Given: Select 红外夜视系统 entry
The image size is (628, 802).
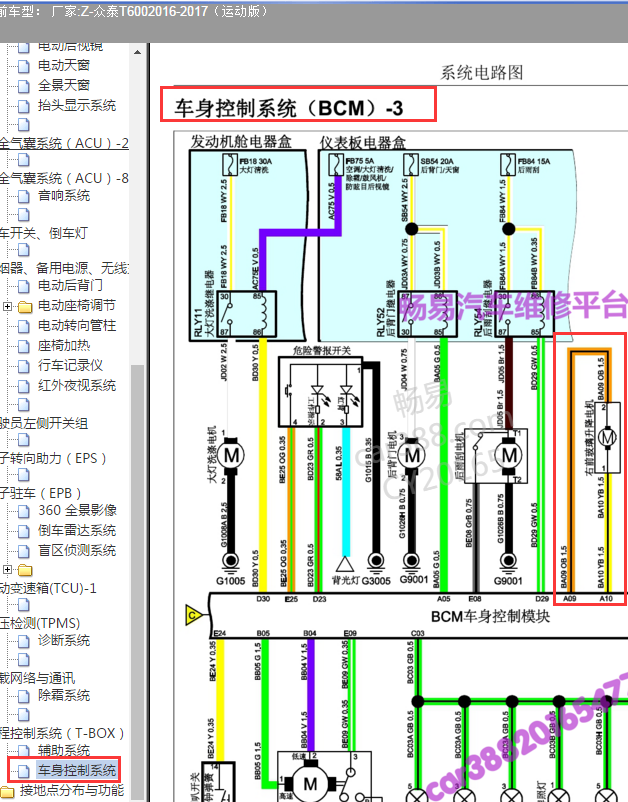Looking at the screenshot, I should pyautogui.click(x=77, y=386).
